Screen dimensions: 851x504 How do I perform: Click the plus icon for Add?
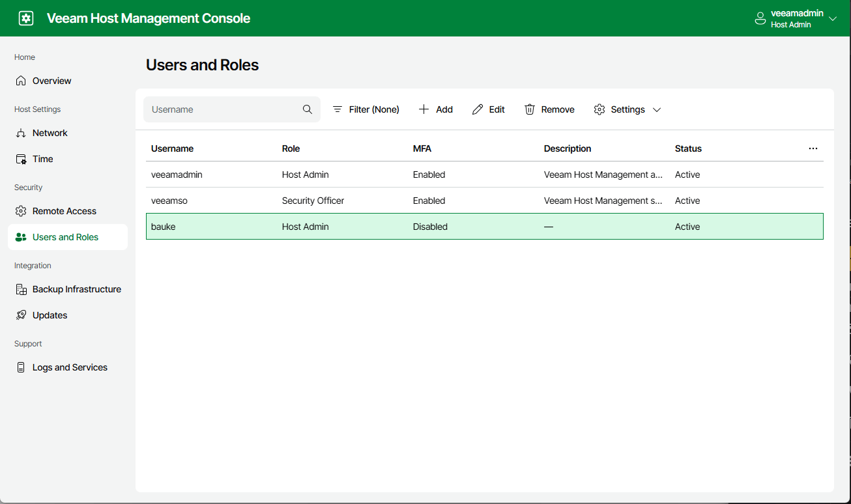(x=424, y=109)
